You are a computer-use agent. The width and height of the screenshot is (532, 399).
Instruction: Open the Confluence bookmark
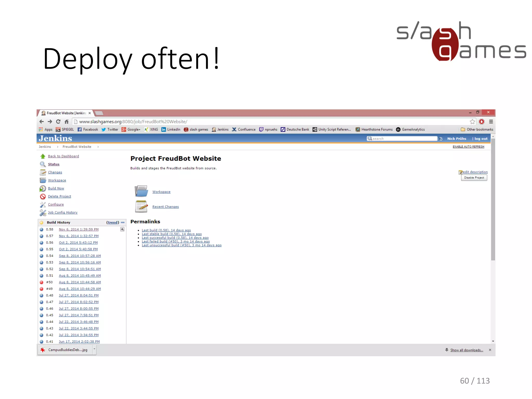(x=244, y=129)
